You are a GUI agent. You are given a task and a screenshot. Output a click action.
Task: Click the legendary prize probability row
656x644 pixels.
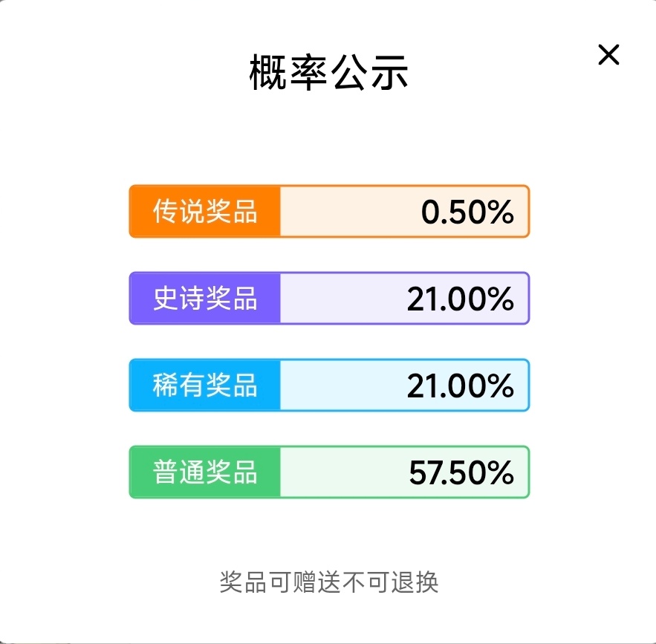(x=329, y=212)
